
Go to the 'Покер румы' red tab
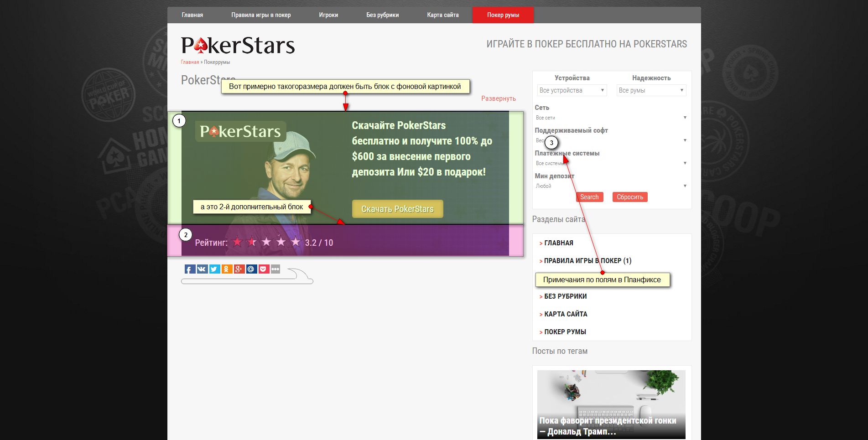[503, 15]
